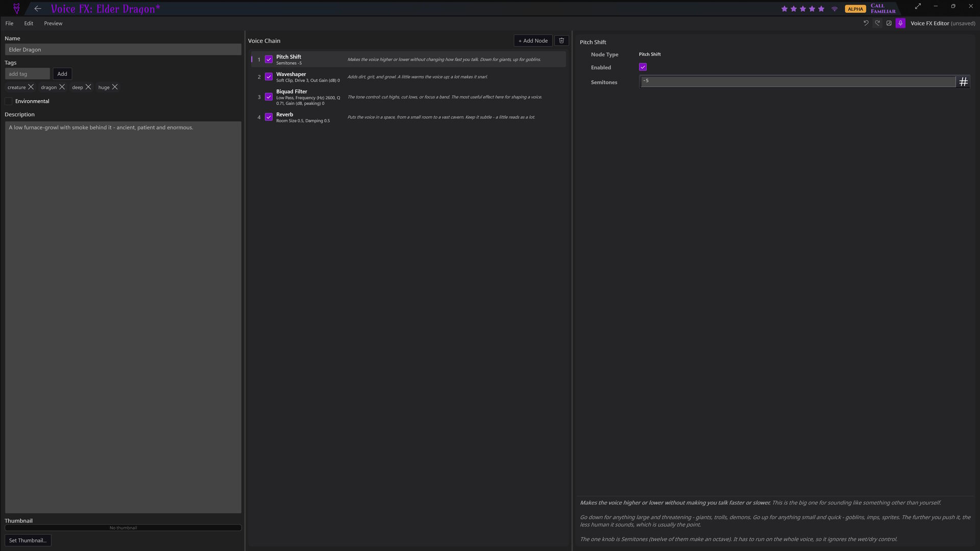The width and height of the screenshot is (980, 551).
Task: Click the Semitones value field
Action: (798, 82)
